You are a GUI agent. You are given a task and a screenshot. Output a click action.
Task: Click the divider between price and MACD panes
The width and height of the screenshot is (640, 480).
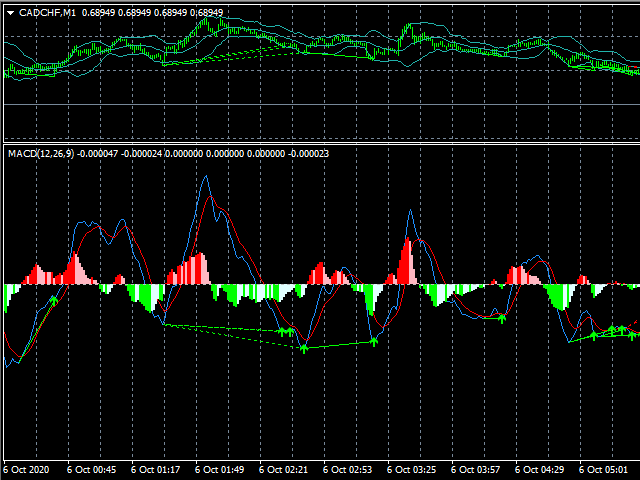coord(320,142)
